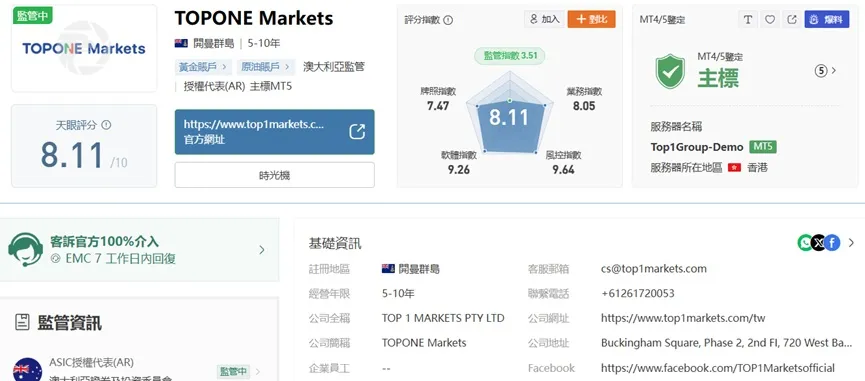865x381 pixels.
Task: Click the ASIC授權代表(AR) text
Action: (x=92, y=362)
